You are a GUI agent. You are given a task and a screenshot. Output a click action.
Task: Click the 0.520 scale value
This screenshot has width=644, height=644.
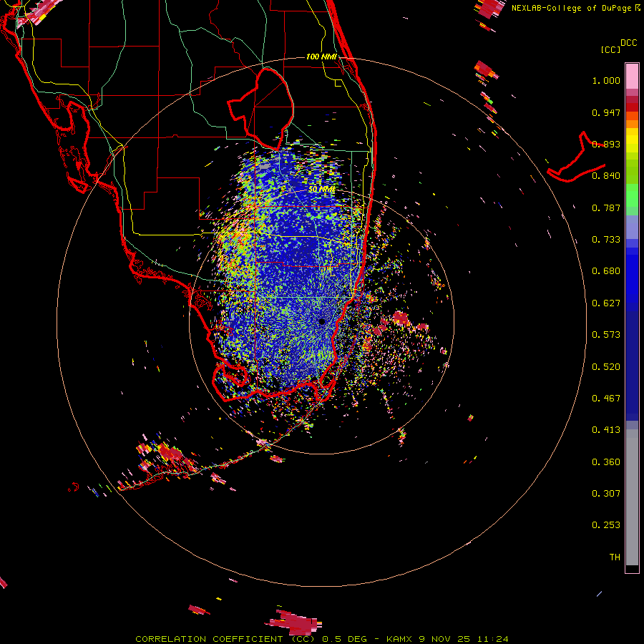606,367
